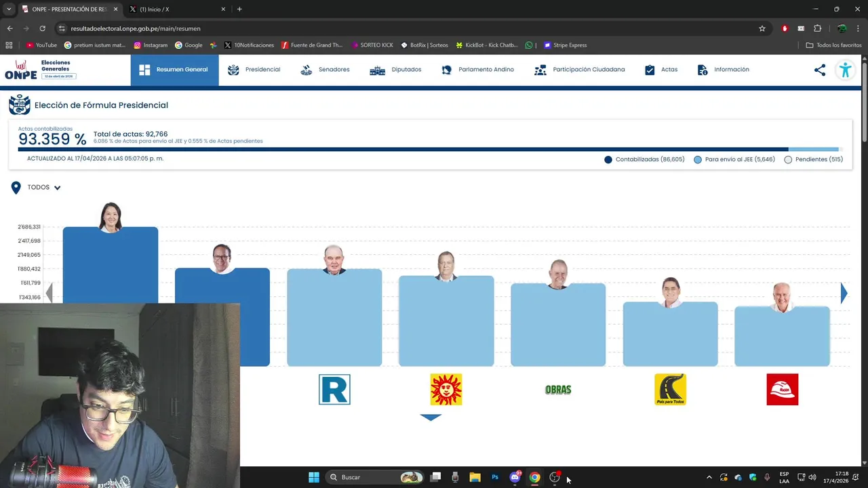
Task: Go to the Actas section
Action: coord(661,70)
